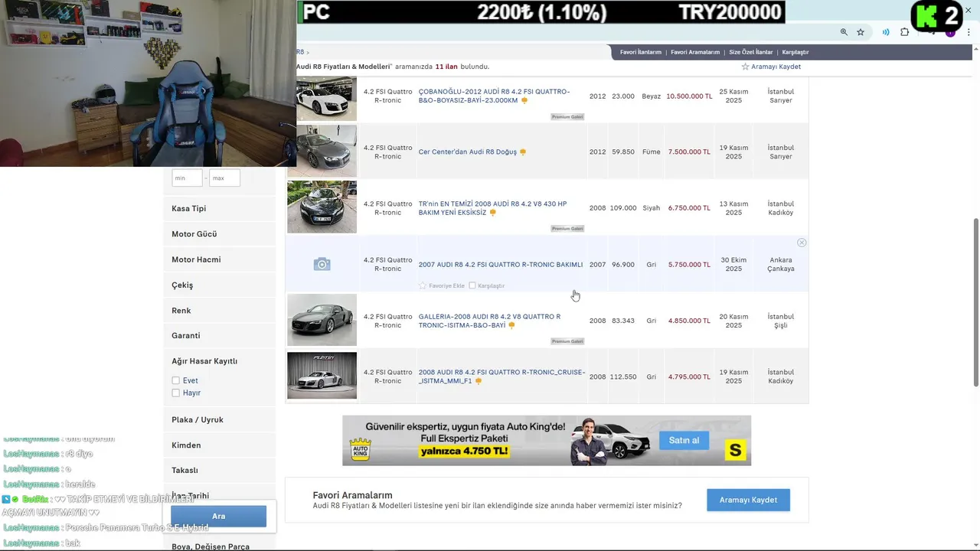Check Evet under Ağır Hasar Kayıtlı

pos(176,380)
